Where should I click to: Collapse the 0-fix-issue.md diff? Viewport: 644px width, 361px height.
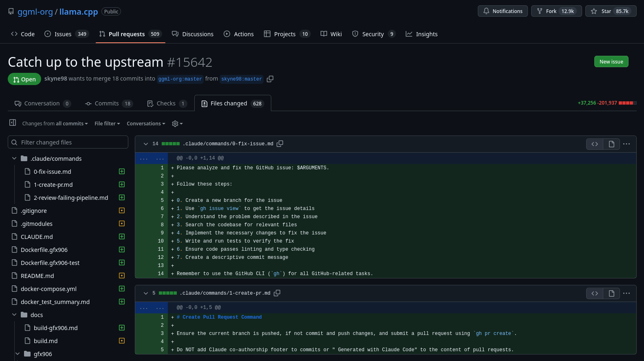pos(146,144)
